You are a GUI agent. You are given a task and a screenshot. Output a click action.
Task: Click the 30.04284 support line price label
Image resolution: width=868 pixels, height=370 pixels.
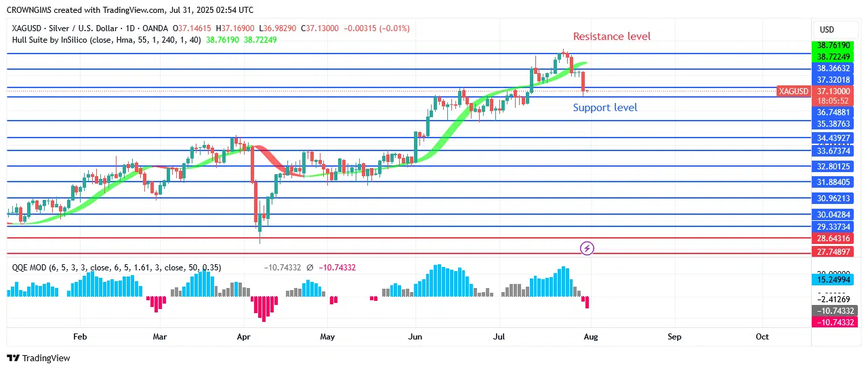(x=833, y=214)
